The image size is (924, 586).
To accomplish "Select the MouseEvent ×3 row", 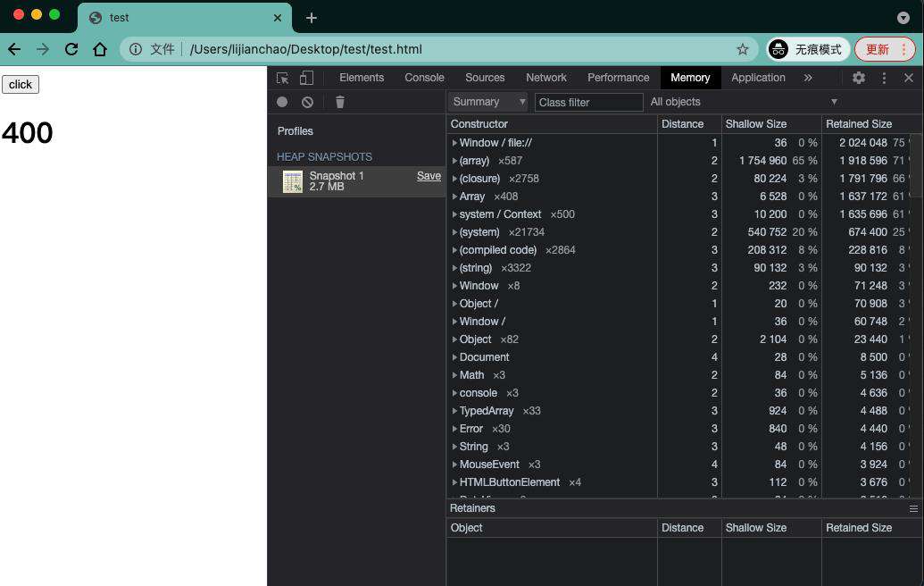I will click(x=680, y=465).
